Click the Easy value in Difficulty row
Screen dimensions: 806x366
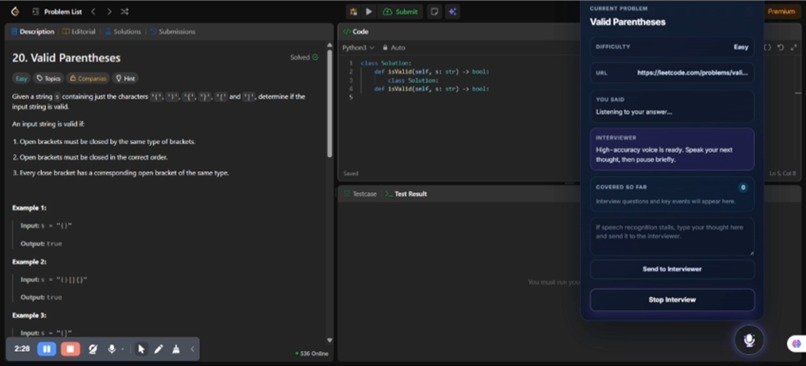tap(741, 47)
